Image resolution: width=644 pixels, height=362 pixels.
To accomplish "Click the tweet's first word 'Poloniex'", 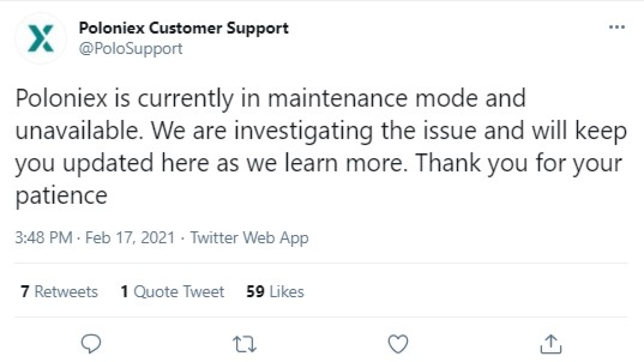I will tap(62, 98).
